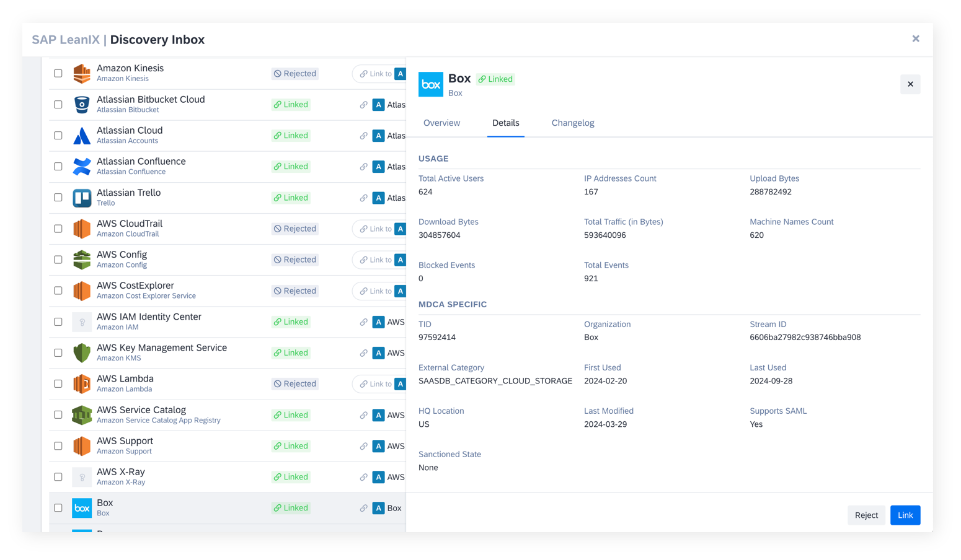This screenshot has width=961, height=560.
Task: Click the Box logo in the list row
Action: [82, 508]
